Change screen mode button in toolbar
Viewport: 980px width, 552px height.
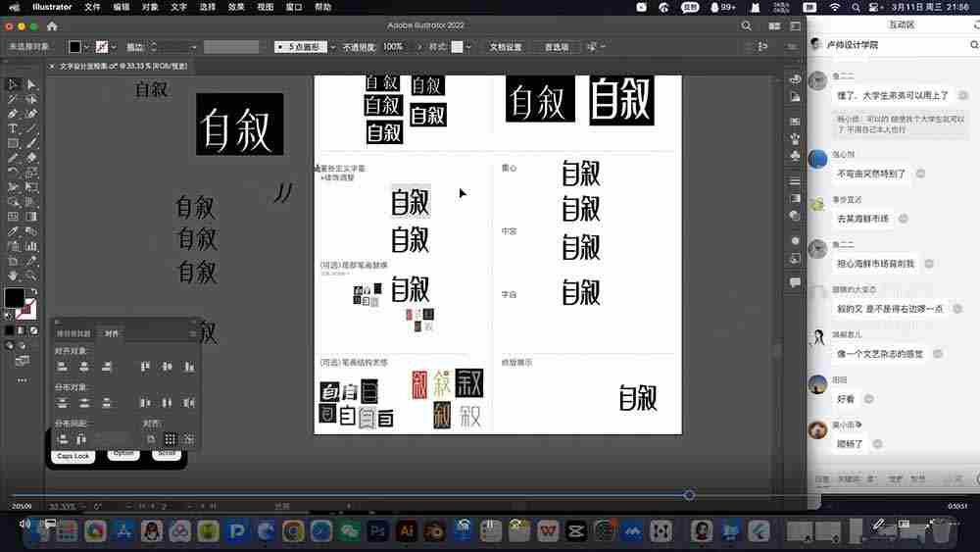(22, 361)
